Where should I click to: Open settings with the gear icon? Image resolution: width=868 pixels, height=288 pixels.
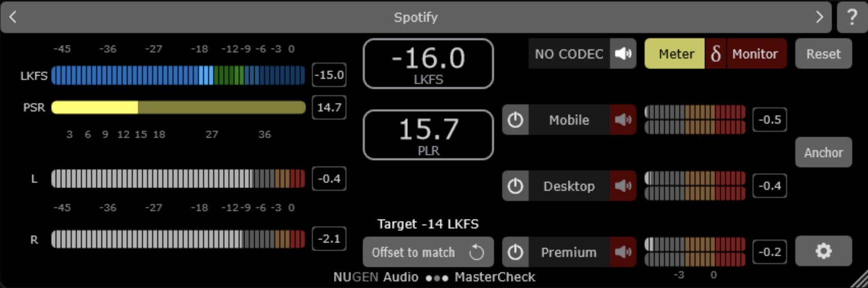(823, 251)
